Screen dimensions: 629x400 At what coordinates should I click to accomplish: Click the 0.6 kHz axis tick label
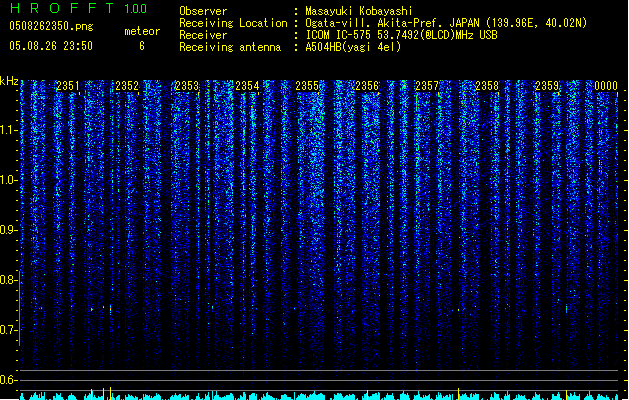7,380
